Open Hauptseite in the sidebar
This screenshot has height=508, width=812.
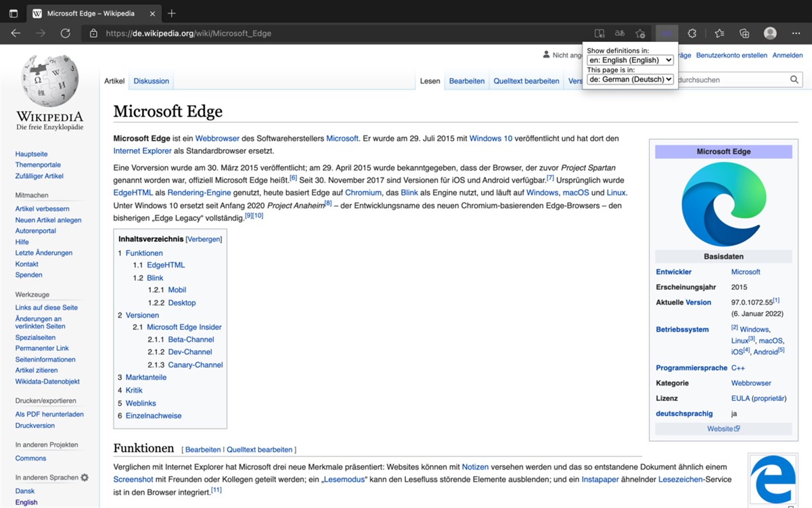[32, 154]
